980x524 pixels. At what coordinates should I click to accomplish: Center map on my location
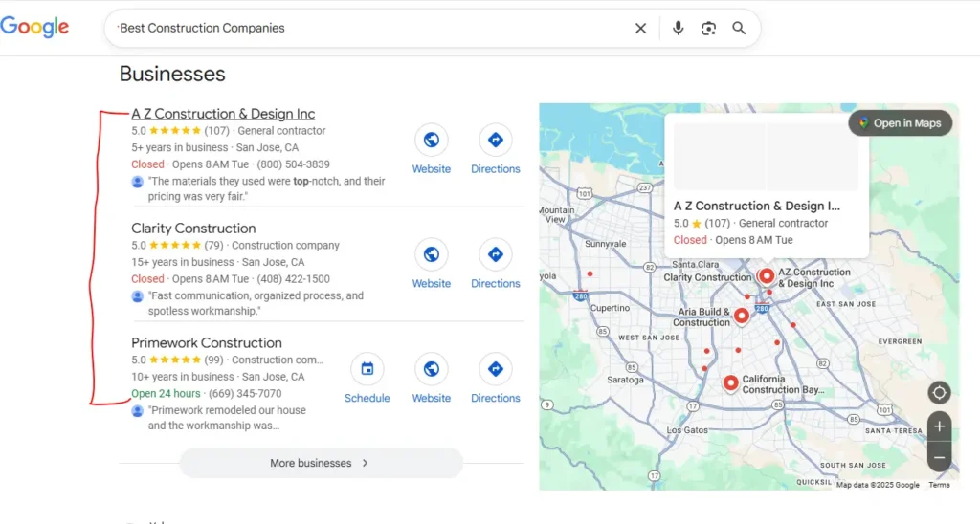(939, 393)
